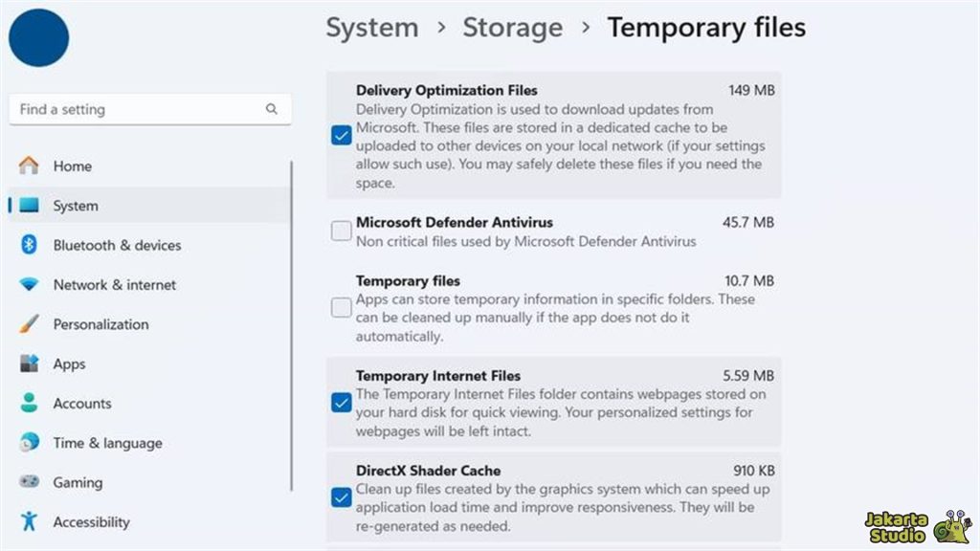
Task: Click the Find a setting field
Action: tap(150, 109)
